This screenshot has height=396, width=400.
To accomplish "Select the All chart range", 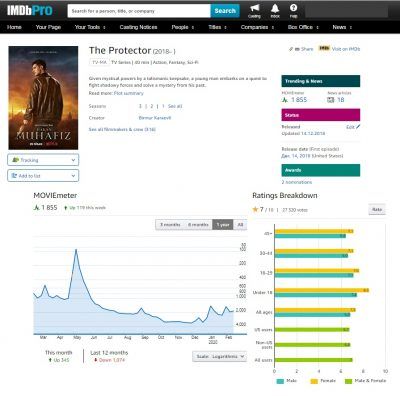I will [240, 225].
